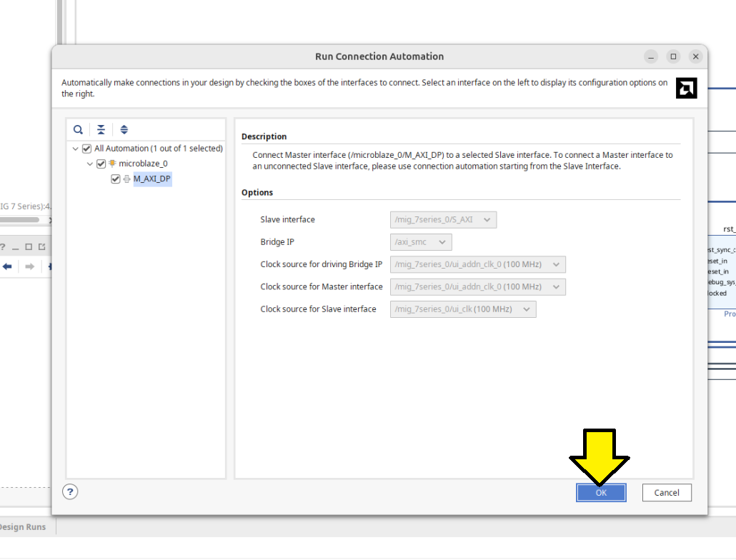Open the help question mark icon in the dialog
The height and width of the screenshot is (560, 736).
(70, 491)
